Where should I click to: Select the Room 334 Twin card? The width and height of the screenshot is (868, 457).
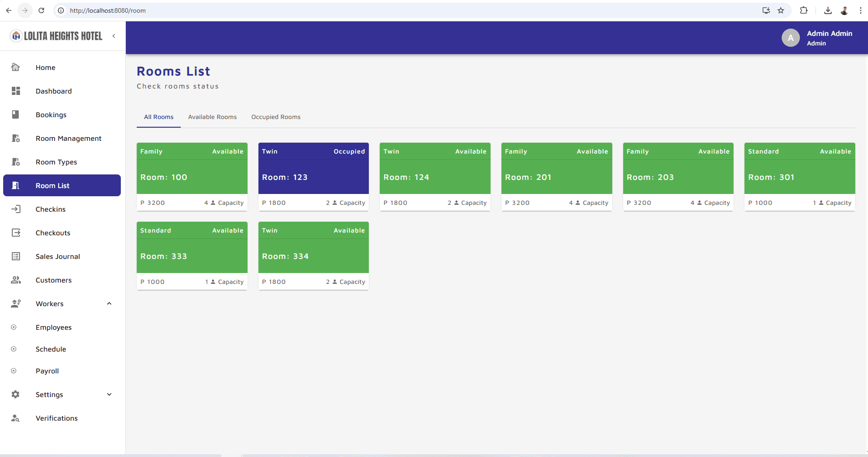[313, 256]
